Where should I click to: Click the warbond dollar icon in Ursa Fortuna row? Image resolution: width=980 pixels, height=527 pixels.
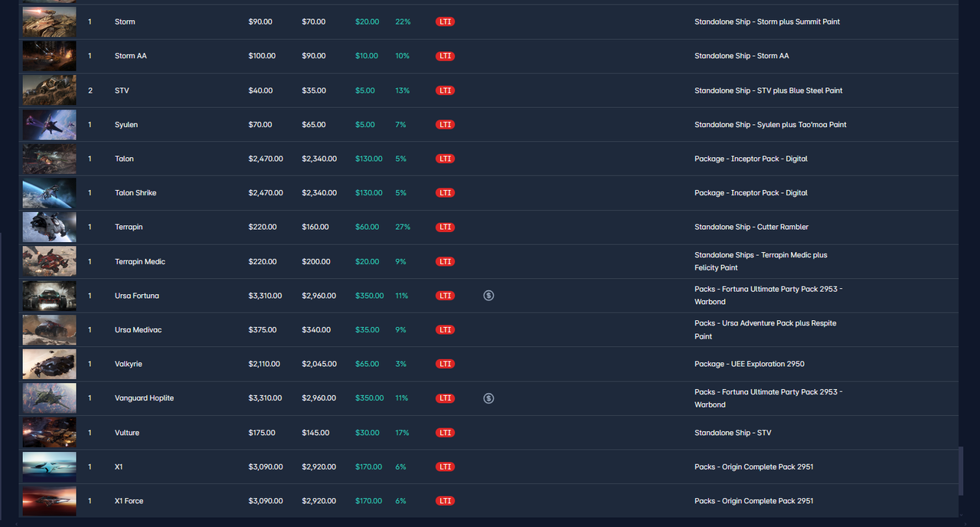tap(488, 296)
